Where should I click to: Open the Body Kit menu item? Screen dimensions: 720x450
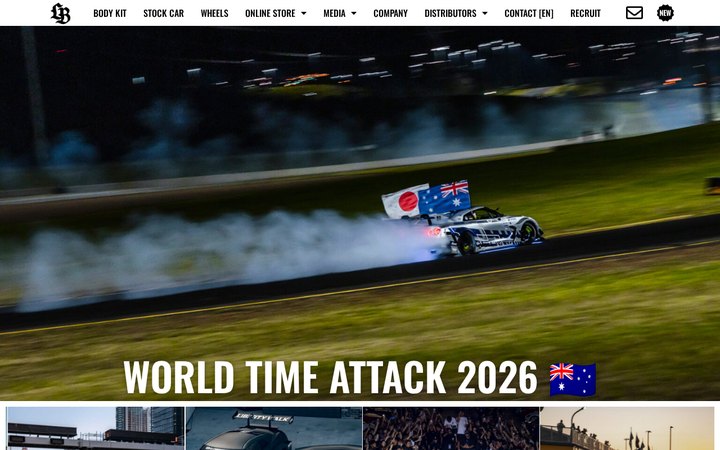point(110,13)
